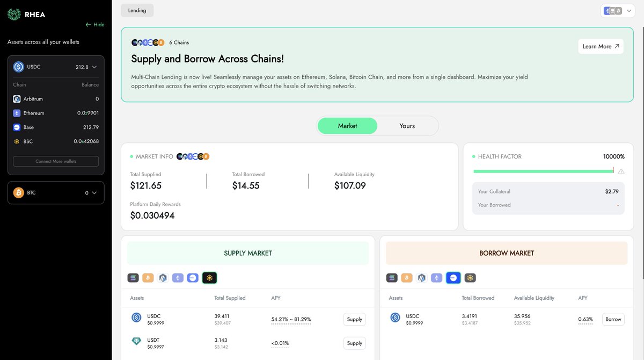Supply USDT in Supply Market
Screen dimensions: 644x360
pyautogui.click(x=355, y=343)
